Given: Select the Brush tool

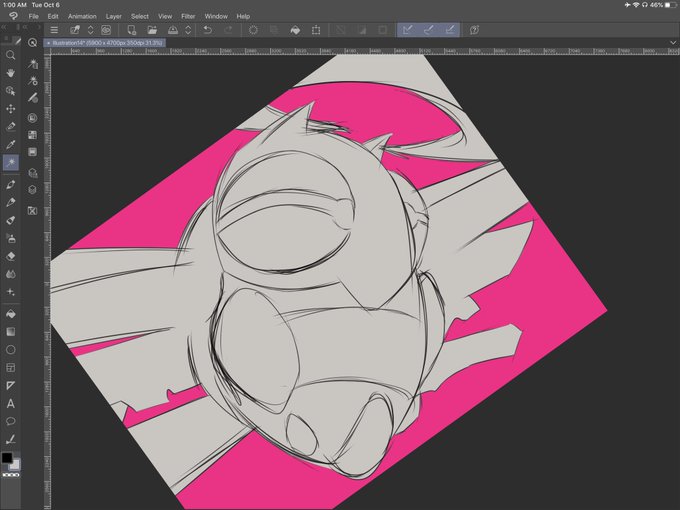Looking at the screenshot, I should point(10,220).
